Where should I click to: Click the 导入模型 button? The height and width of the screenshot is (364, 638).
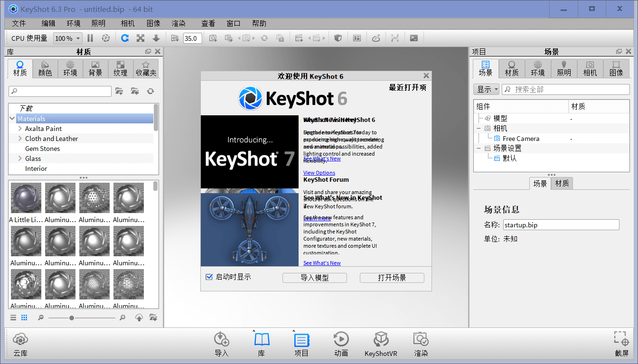[315, 278]
